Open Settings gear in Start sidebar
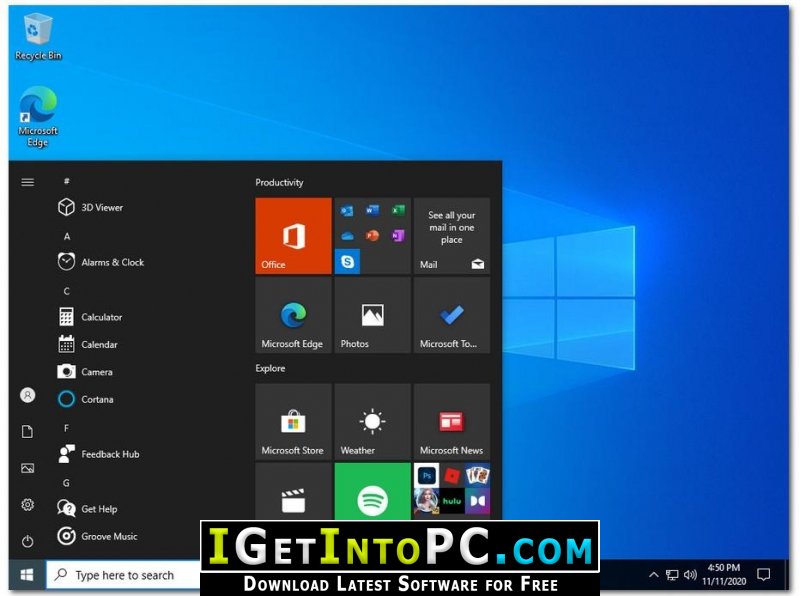Image resolution: width=800 pixels, height=596 pixels. point(27,505)
